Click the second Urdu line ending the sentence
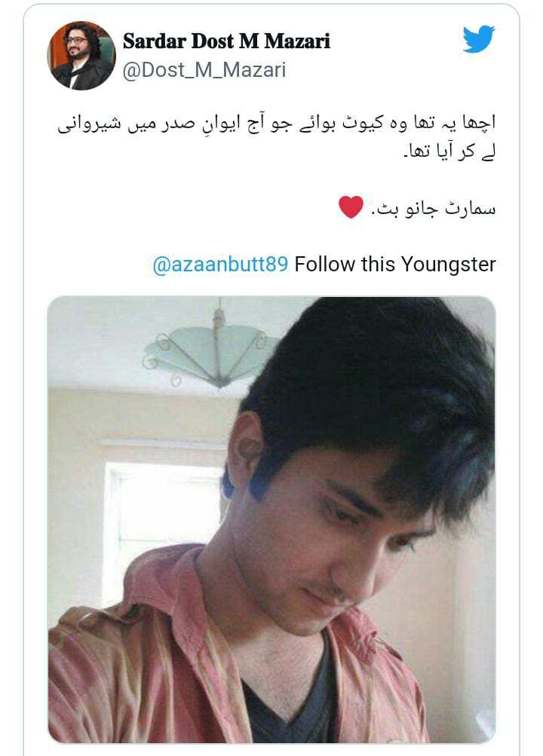Viewport: 543px width, 756px height. (449, 152)
